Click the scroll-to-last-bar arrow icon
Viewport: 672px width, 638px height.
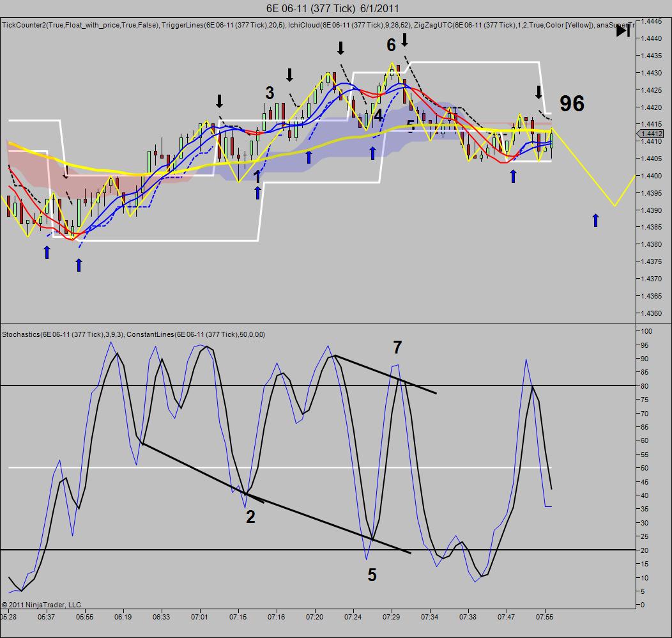[x=623, y=31]
